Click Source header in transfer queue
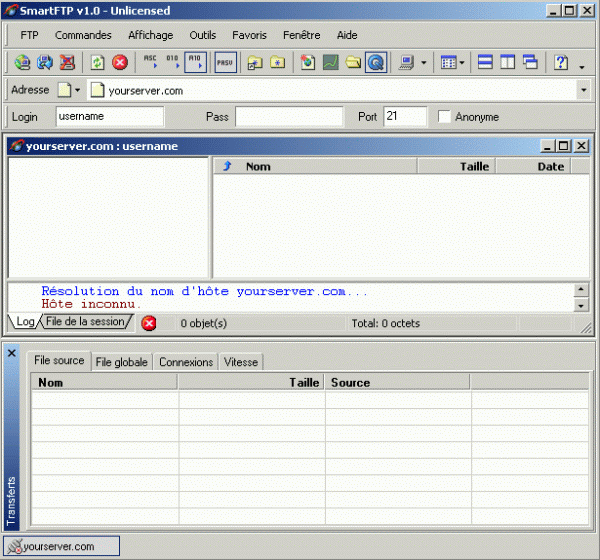The width and height of the screenshot is (600, 560). click(x=398, y=382)
